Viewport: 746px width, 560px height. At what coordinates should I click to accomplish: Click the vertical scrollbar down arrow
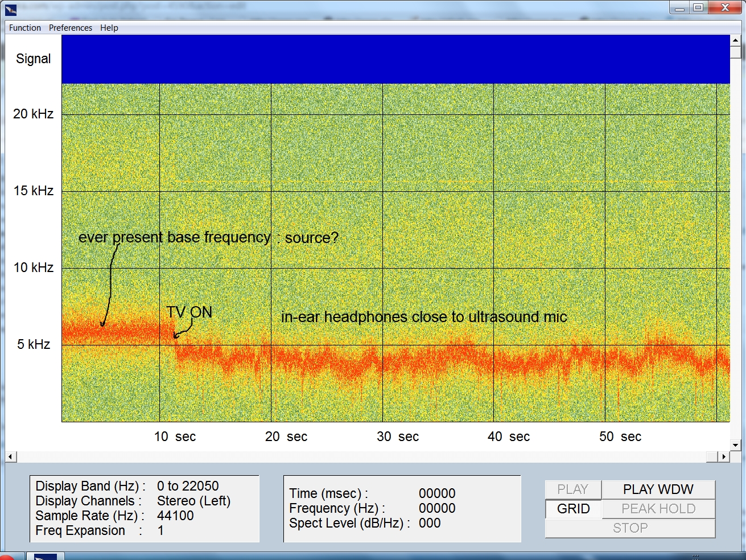pyautogui.click(x=735, y=445)
